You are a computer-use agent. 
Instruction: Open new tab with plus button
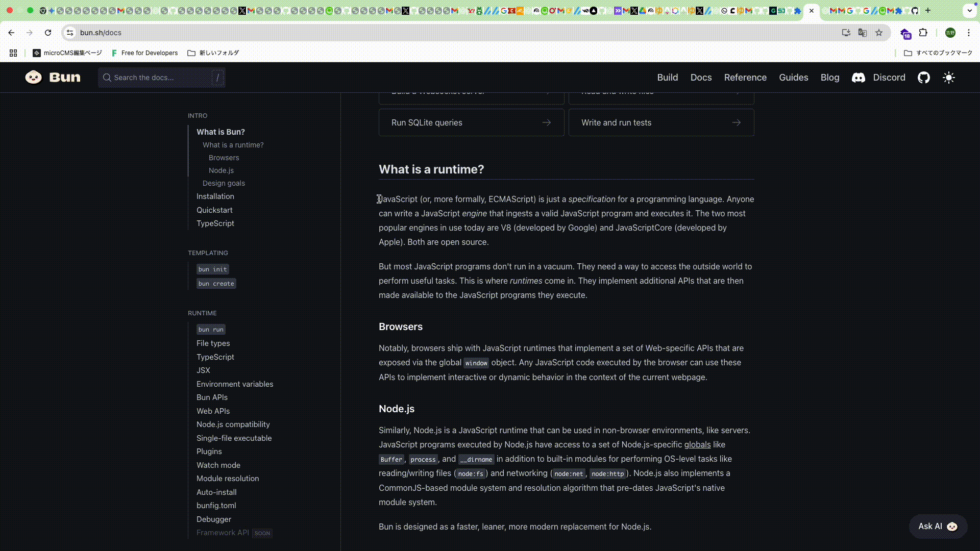(x=928, y=10)
